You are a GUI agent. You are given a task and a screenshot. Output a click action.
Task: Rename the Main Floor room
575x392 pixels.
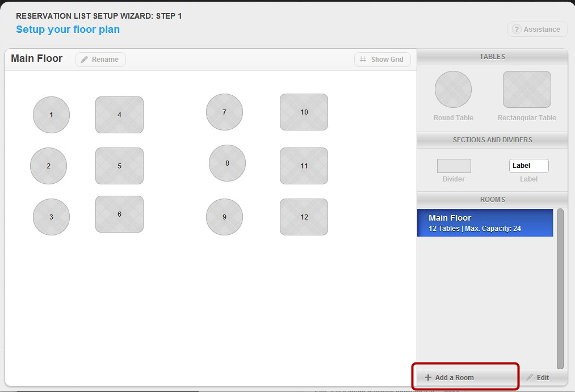(x=100, y=60)
